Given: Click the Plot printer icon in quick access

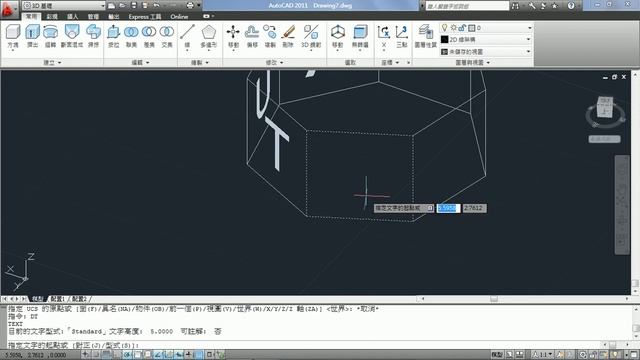Looking at the screenshot, I should 190,5.
